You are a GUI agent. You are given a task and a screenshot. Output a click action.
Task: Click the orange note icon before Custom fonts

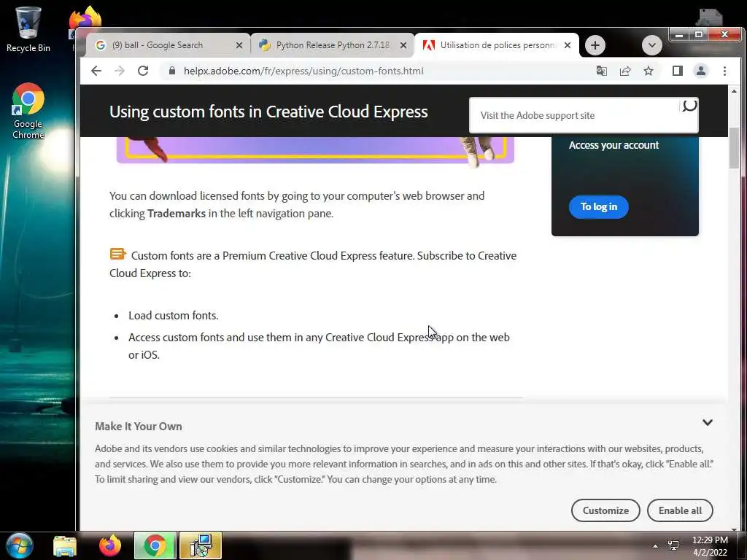(x=117, y=254)
